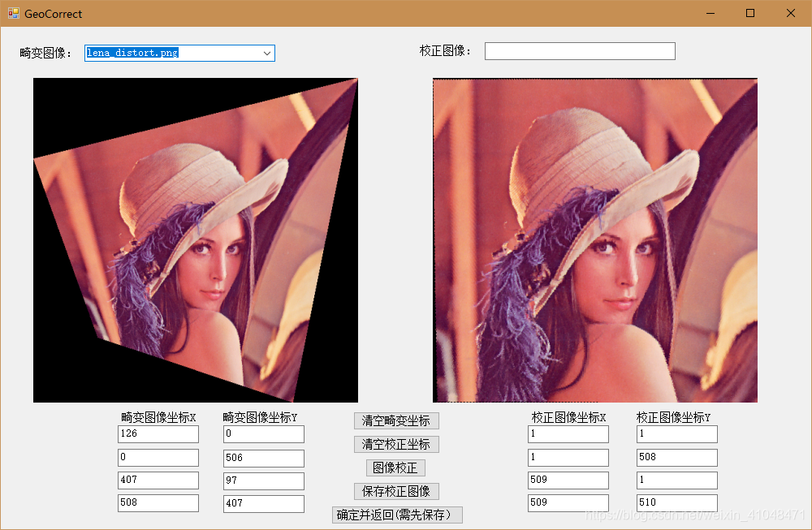Select first row corrected X field
Image resolution: width=812 pixels, height=530 pixels.
point(568,433)
